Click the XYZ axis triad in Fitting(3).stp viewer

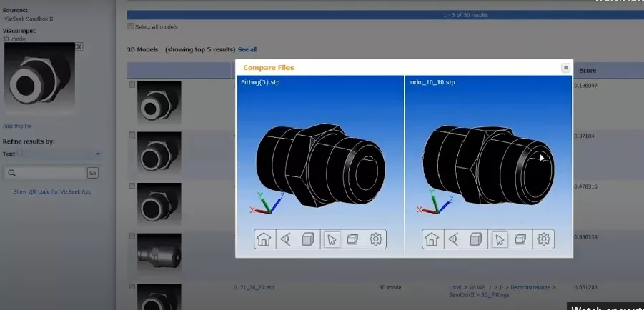tap(267, 203)
